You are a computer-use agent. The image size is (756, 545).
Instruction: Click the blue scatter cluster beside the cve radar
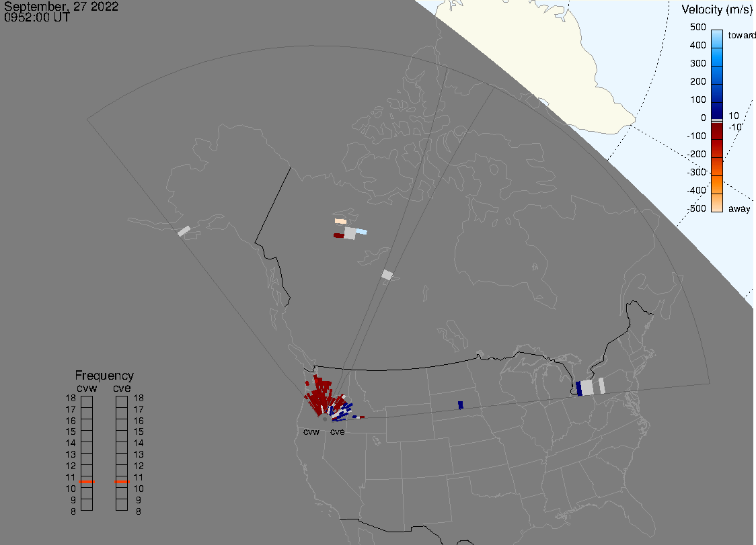point(342,411)
